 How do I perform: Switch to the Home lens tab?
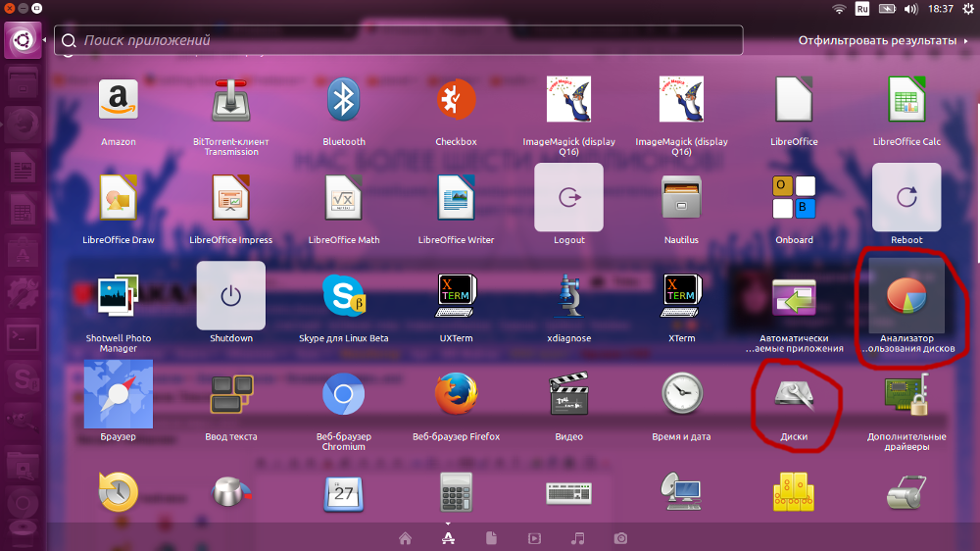pos(405,538)
